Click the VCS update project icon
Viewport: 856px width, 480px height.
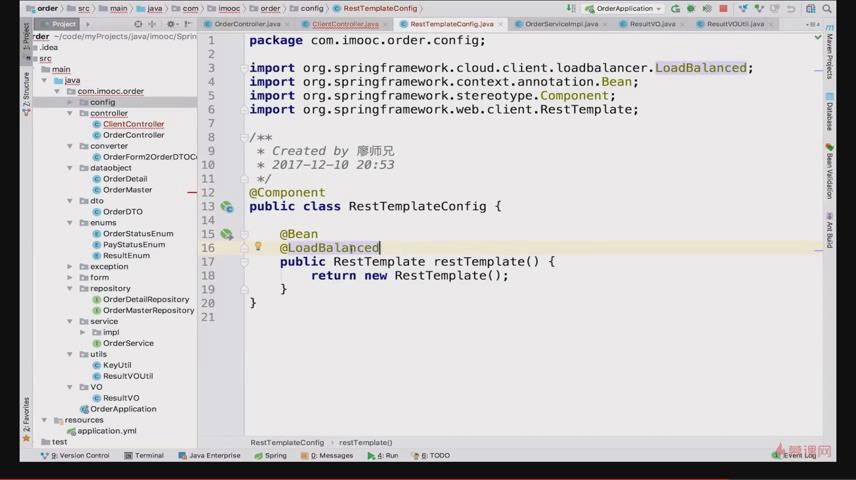coord(743,9)
